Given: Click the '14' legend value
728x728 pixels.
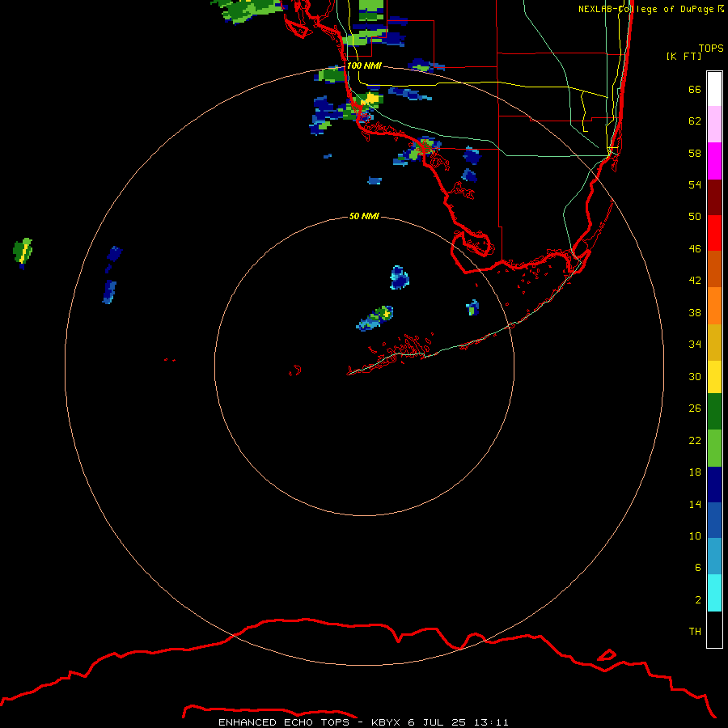Looking at the screenshot, I should tap(695, 504).
